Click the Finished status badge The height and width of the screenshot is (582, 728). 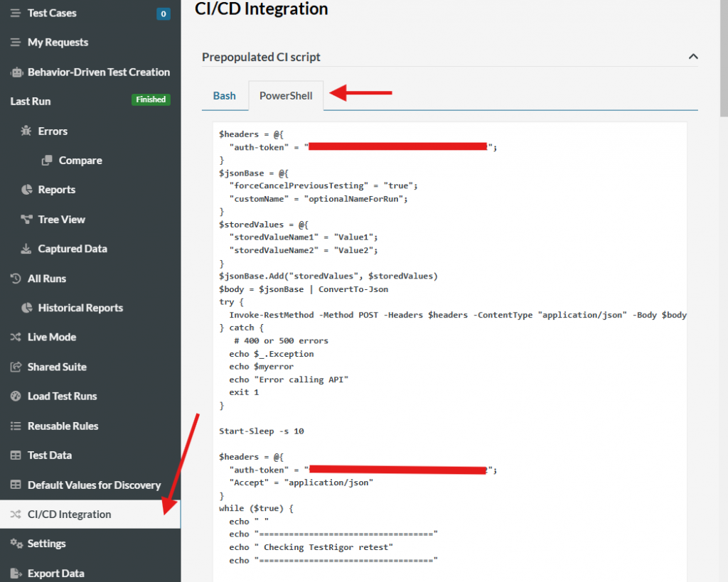[x=151, y=100]
